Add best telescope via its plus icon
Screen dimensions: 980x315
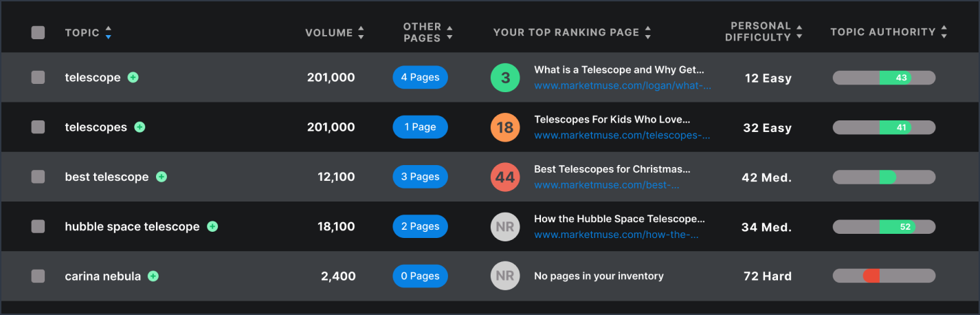coord(162,177)
